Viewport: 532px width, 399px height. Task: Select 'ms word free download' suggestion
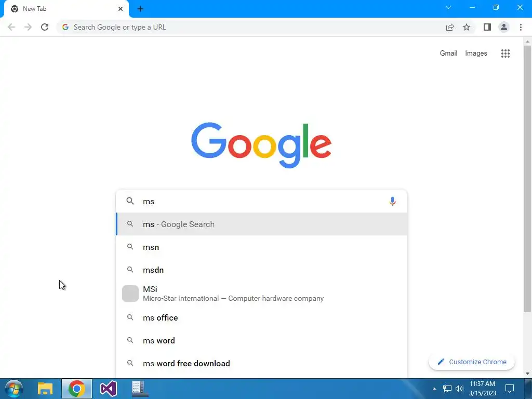point(262,363)
